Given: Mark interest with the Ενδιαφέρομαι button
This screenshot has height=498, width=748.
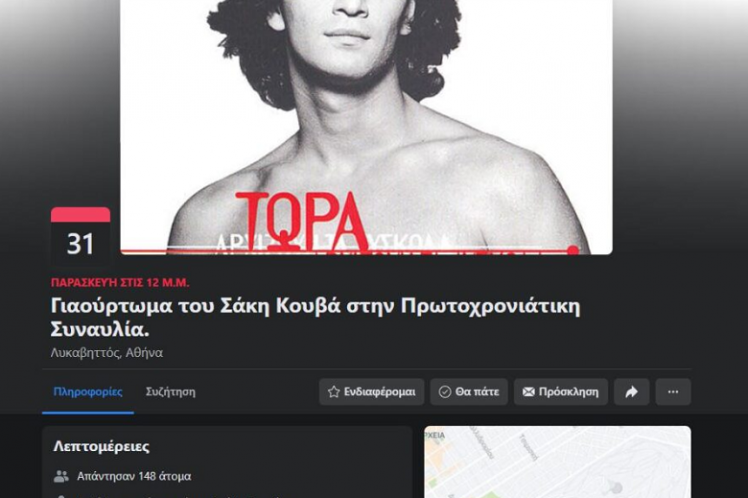Looking at the screenshot, I should (x=372, y=392).
